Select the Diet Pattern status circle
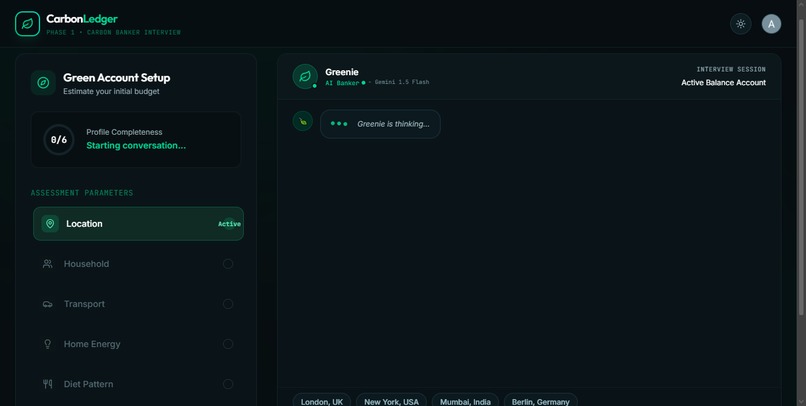The image size is (806, 406). tap(228, 384)
